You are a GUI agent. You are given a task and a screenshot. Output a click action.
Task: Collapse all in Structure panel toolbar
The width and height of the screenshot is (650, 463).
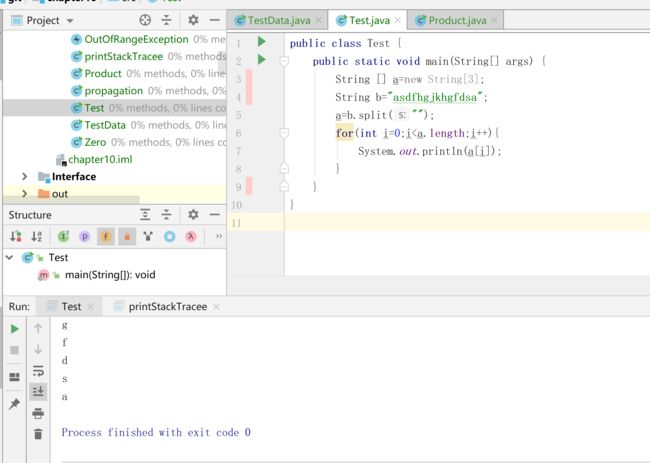pos(166,214)
